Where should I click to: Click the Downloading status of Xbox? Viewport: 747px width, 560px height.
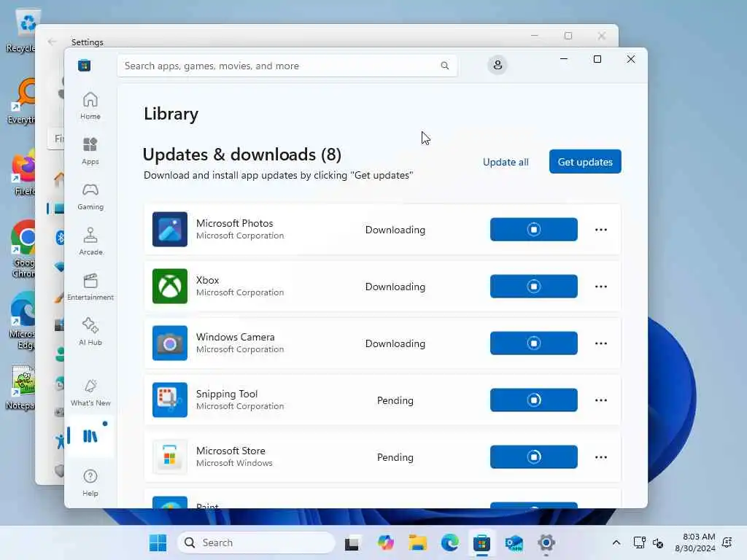point(395,287)
